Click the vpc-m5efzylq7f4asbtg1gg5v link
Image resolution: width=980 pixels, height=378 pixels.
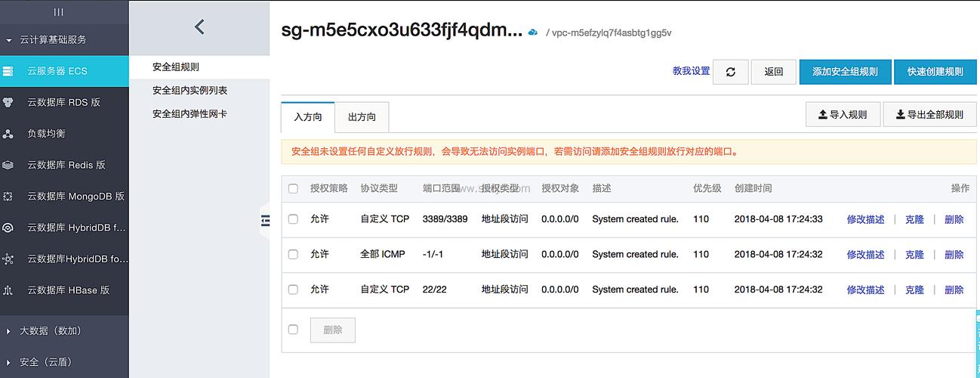[x=612, y=33]
